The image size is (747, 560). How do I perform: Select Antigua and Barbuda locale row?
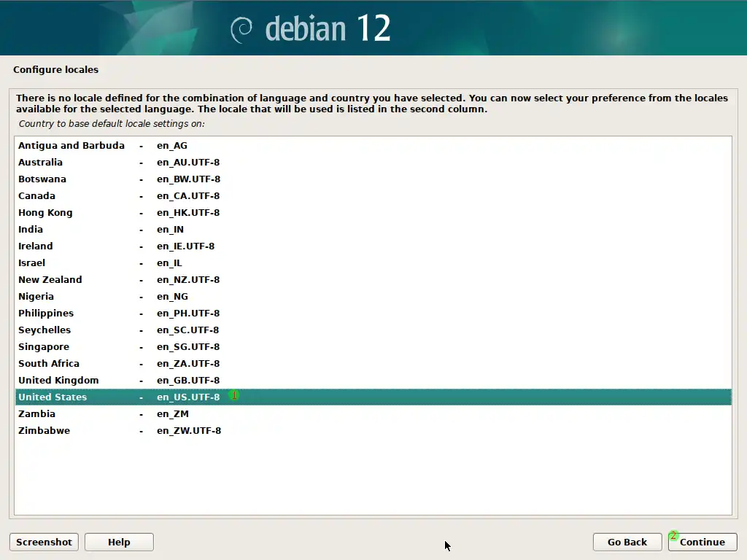[71, 146]
